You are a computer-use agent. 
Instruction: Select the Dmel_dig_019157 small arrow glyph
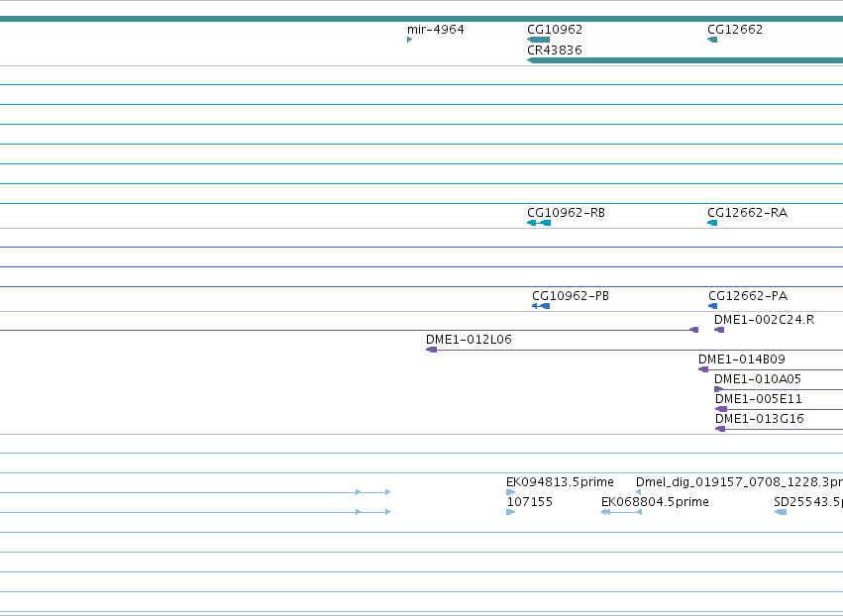tap(639, 492)
